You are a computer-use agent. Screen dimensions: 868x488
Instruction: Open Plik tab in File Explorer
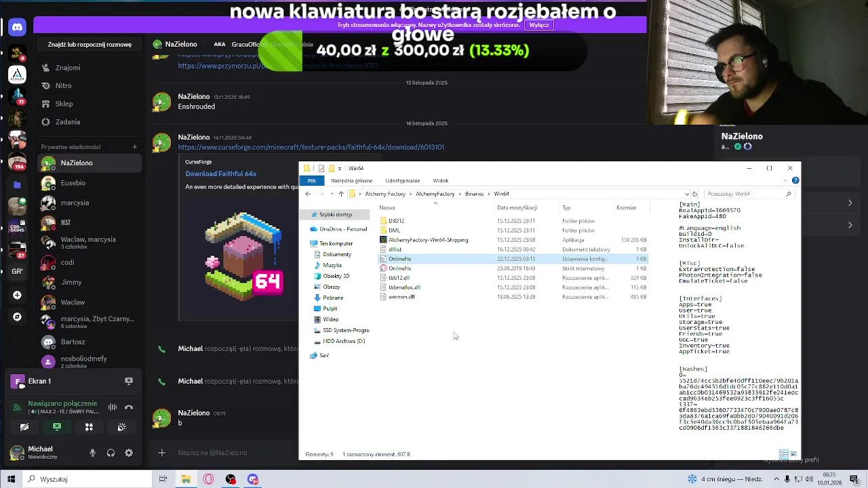coord(312,181)
